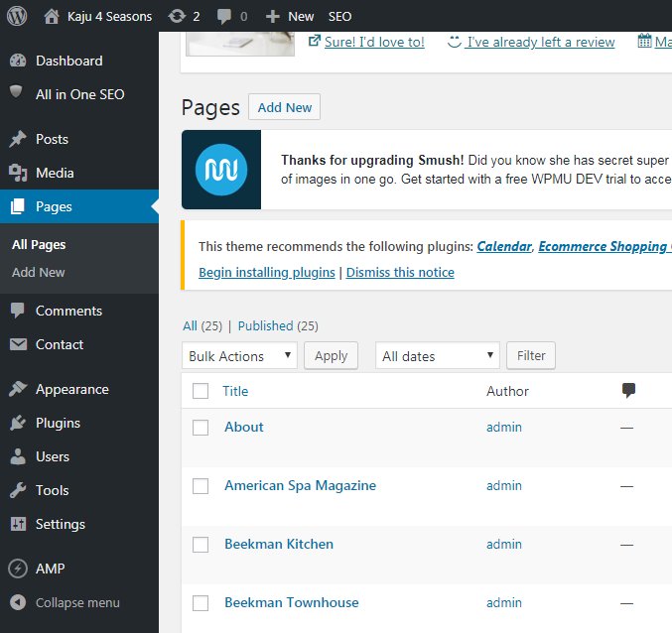Click the external link icon before Sure! I'd love to!

[x=314, y=41]
